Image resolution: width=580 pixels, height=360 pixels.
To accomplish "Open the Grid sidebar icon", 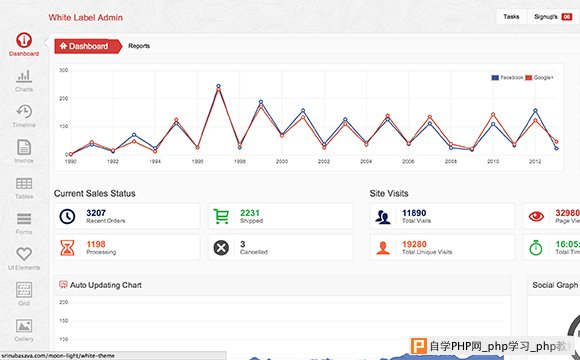I will (x=24, y=290).
